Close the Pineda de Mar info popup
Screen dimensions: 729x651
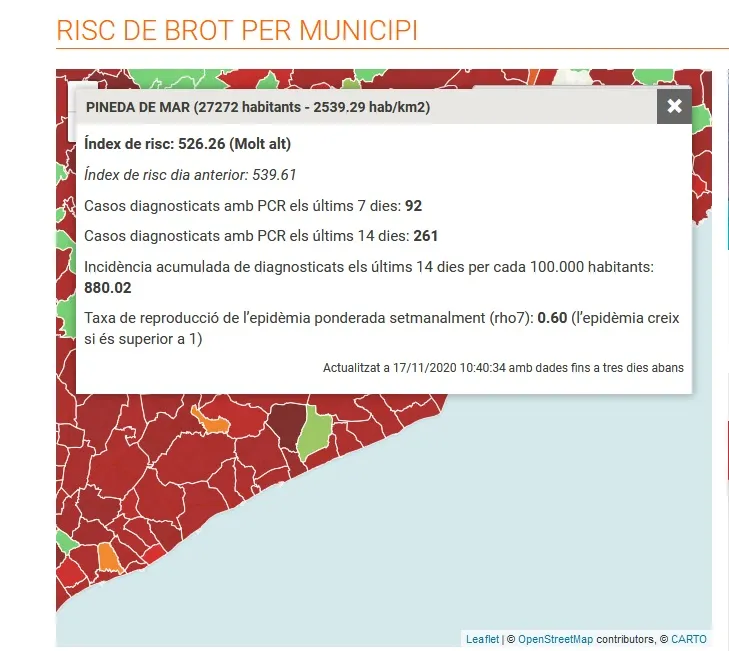coord(674,106)
